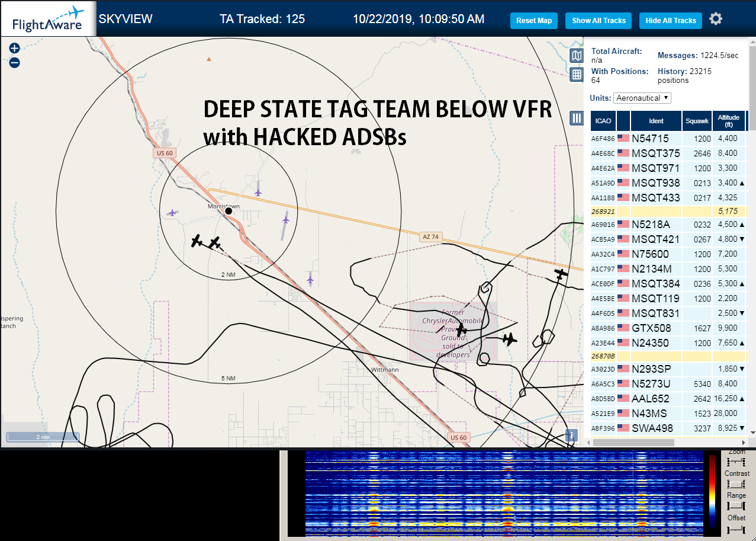Viewport: 756px width, 541px height.
Task: Click squawk 1627 in GTX508 row
Action: tap(702, 328)
